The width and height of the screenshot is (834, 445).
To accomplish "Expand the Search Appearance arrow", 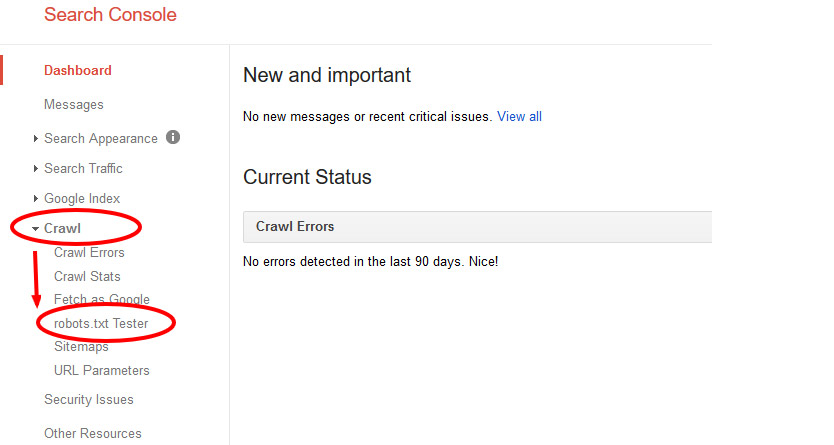I will 35,139.
